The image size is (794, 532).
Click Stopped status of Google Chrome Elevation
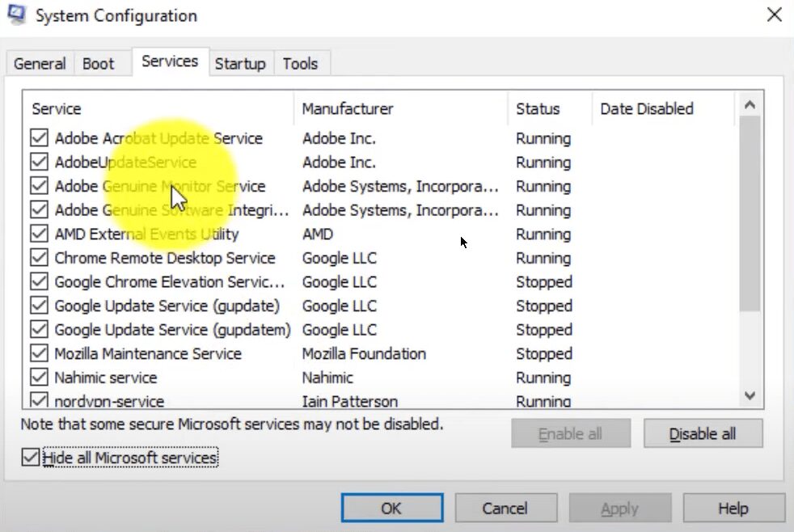point(544,281)
